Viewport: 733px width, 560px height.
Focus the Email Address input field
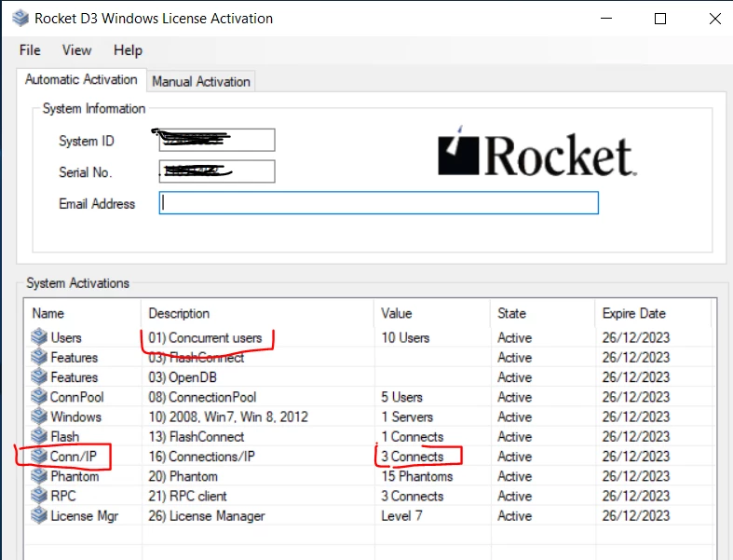point(379,202)
